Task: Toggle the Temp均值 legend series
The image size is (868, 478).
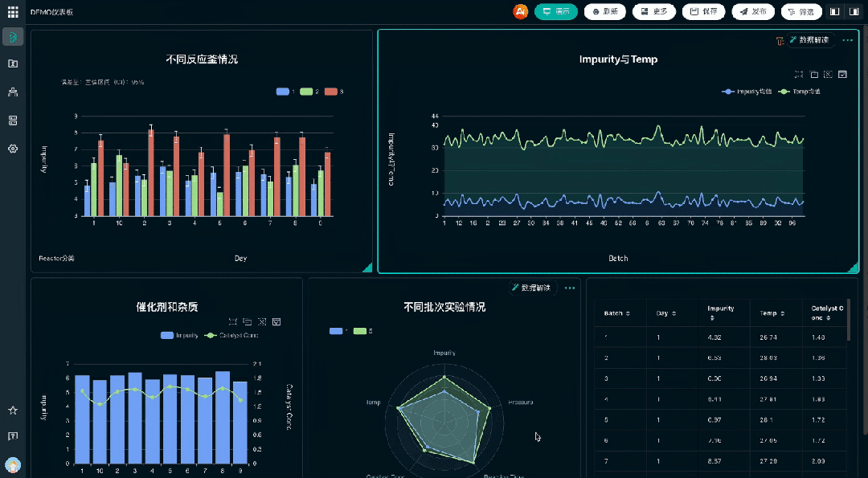Action: coord(799,92)
